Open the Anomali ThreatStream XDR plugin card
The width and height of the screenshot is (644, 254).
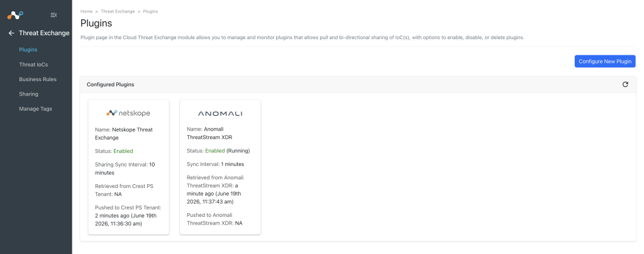220,167
